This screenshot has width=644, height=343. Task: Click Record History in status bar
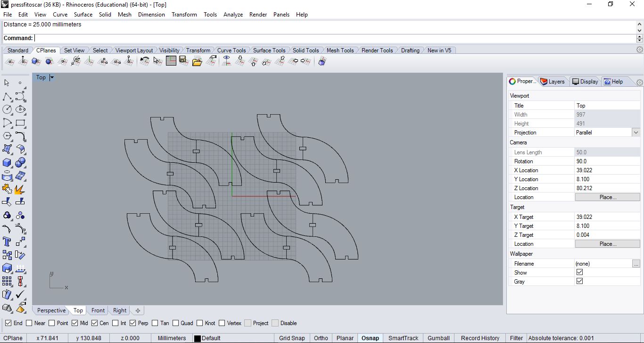pyautogui.click(x=480, y=338)
